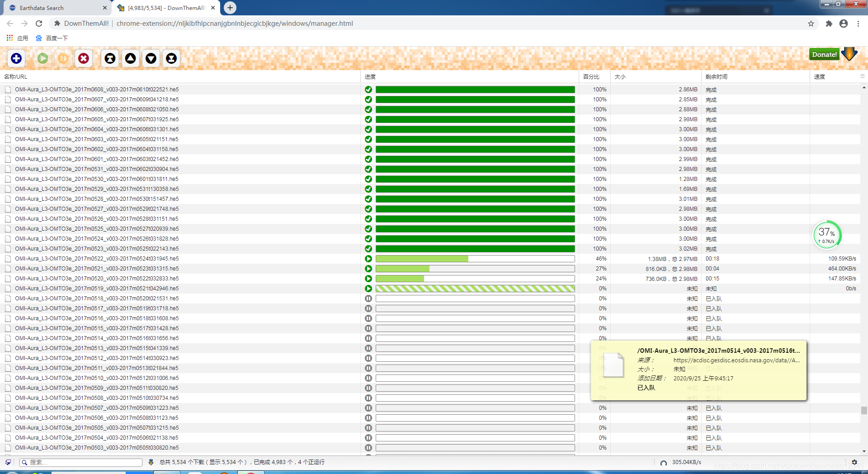This screenshot has width=868, height=474.
Task: Click running status icon of 2017m0520 file
Action: tap(368, 279)
